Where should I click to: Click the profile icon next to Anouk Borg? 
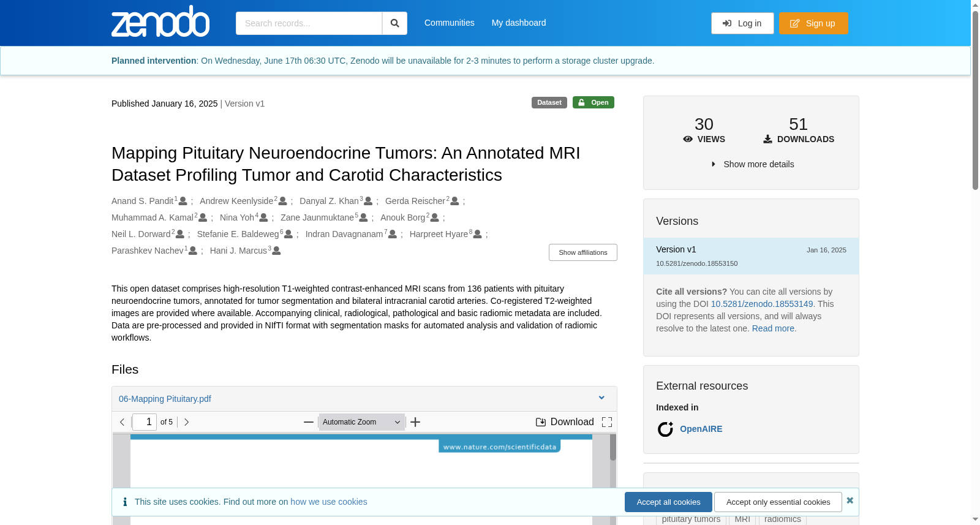(x=434, y=217)
